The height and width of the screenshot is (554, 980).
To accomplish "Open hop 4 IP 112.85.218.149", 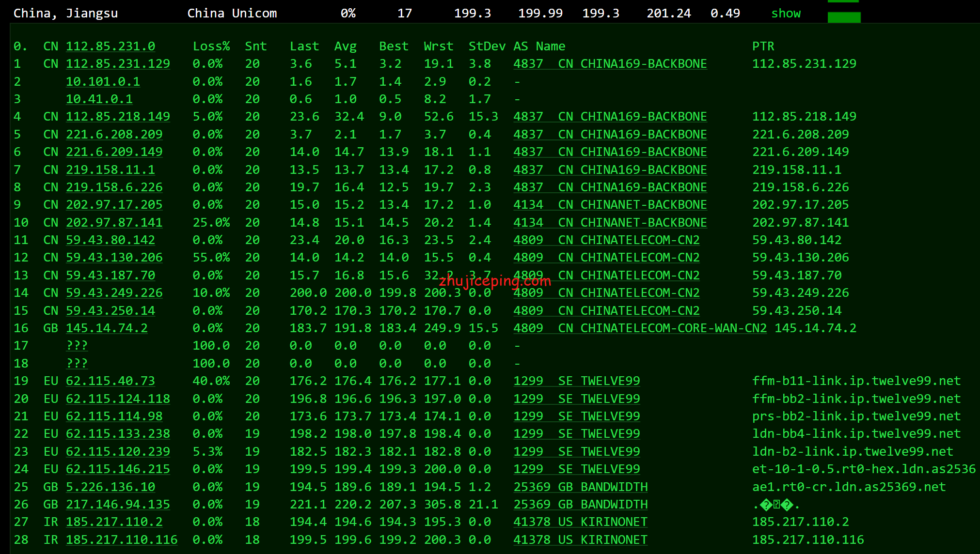I will click(118, 117).
